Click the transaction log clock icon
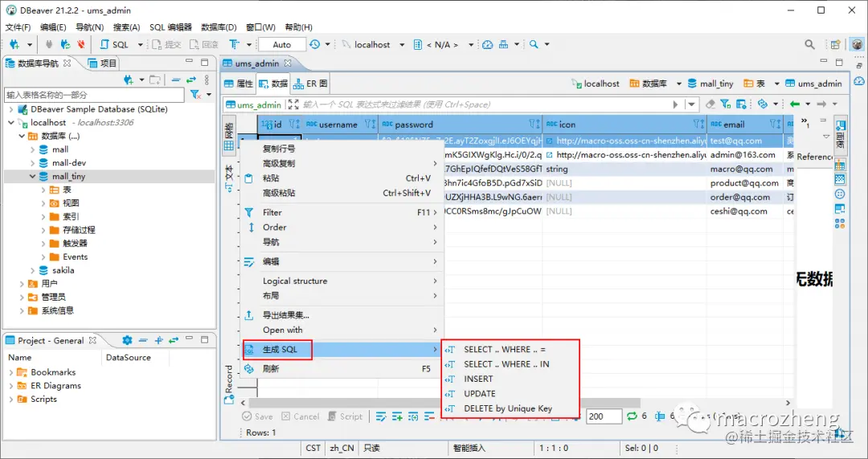The width and height of the screenshot is (868, 459). (x=314, y=44)
